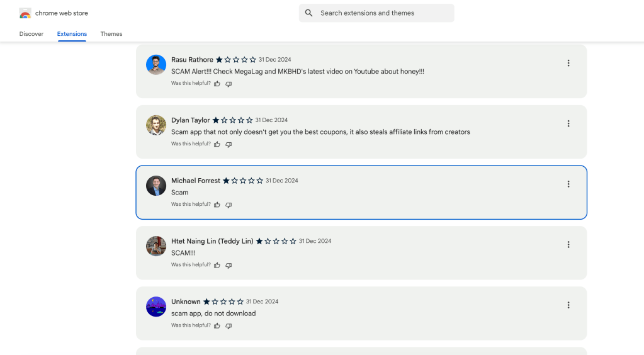Like Michael Forrest's review
Viewport: 644px width, 355px height.
pyautogui.click(x=217, y=205)
